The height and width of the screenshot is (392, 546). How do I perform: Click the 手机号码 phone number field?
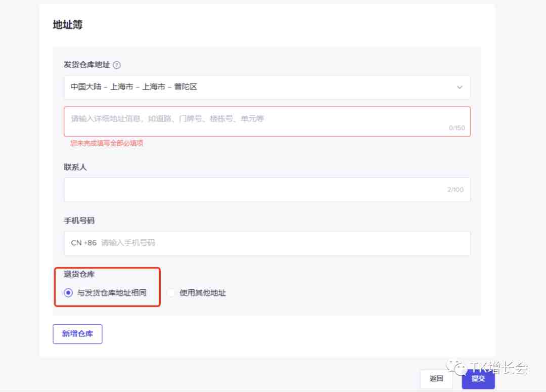tap(267, 243)
